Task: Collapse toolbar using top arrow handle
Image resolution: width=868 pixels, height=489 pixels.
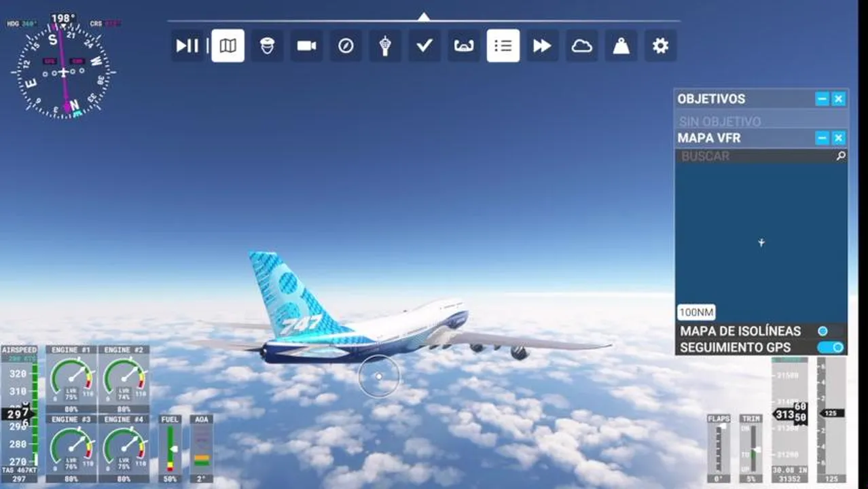Action: (424, 17)
